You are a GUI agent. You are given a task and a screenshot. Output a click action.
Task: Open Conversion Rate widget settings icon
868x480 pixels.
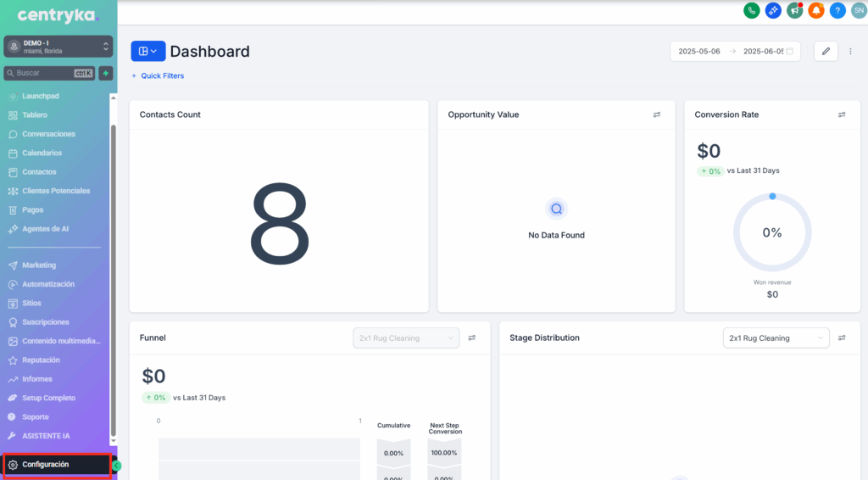click(x=842, y=114)
